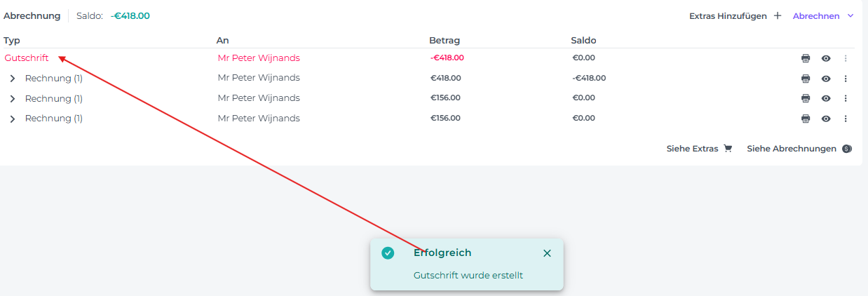Print the €418.00 Rechnung row
This screenshot has height=296, width=868.
[x=806, y=79]
